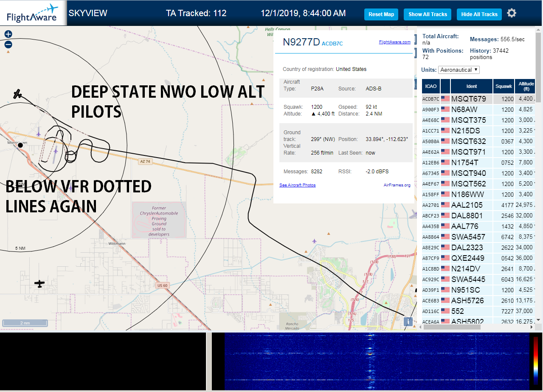543x392 pixels.
Task: Click the ACDB7C hex code beside N9277D
Action: (332, 44)
